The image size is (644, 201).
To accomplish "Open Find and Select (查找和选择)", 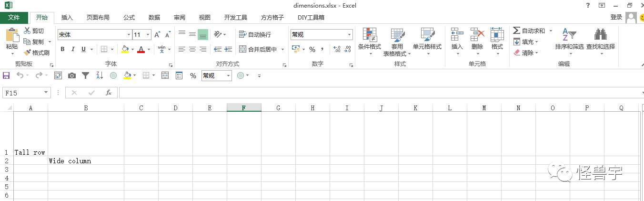I will [x=601, y=41].
